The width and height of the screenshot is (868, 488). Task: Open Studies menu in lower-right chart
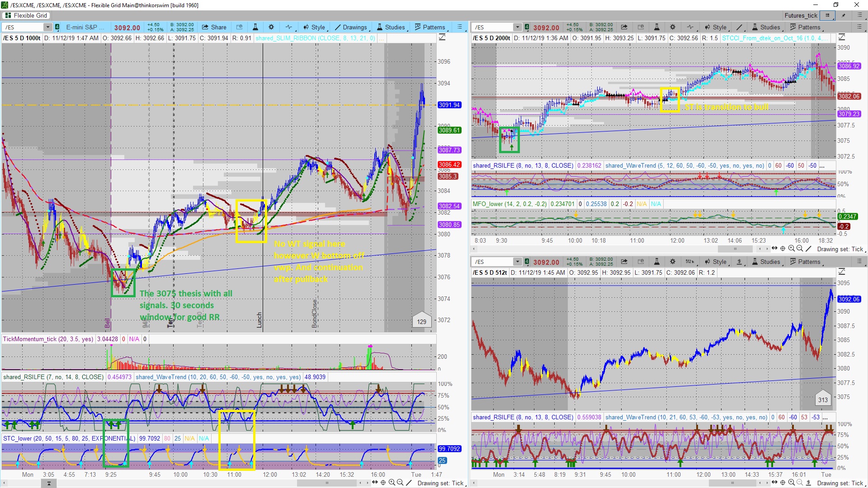pos(767,262)
